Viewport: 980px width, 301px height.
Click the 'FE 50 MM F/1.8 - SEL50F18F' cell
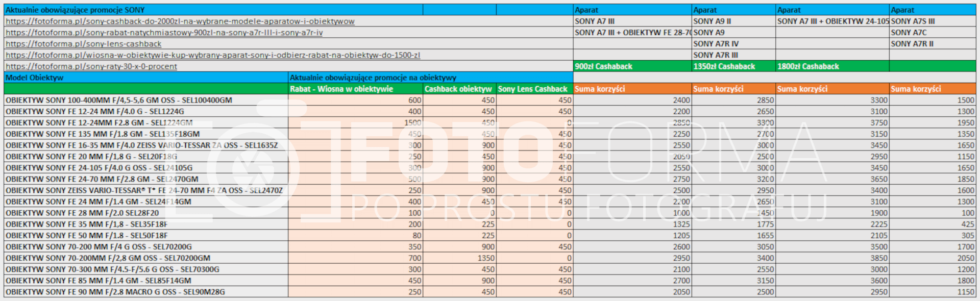tap(146, 235)
